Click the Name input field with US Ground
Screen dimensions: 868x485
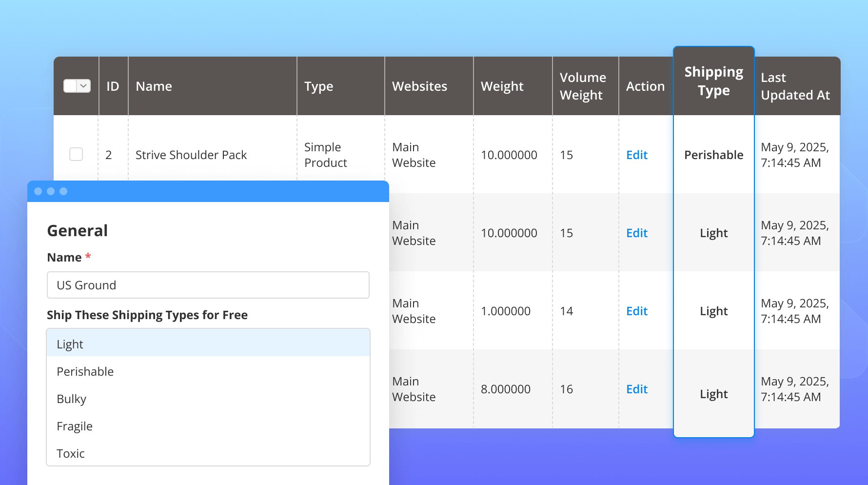[x=208, y=285]
